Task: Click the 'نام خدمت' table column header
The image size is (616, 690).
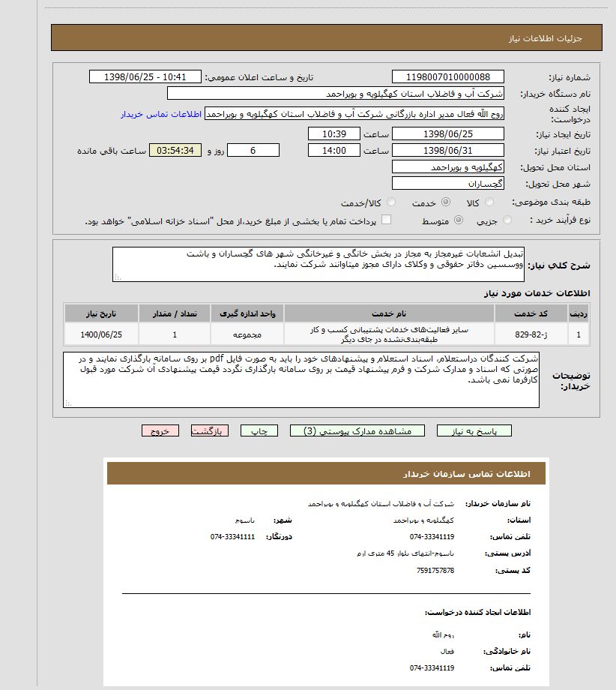Action: coord(389,313)
